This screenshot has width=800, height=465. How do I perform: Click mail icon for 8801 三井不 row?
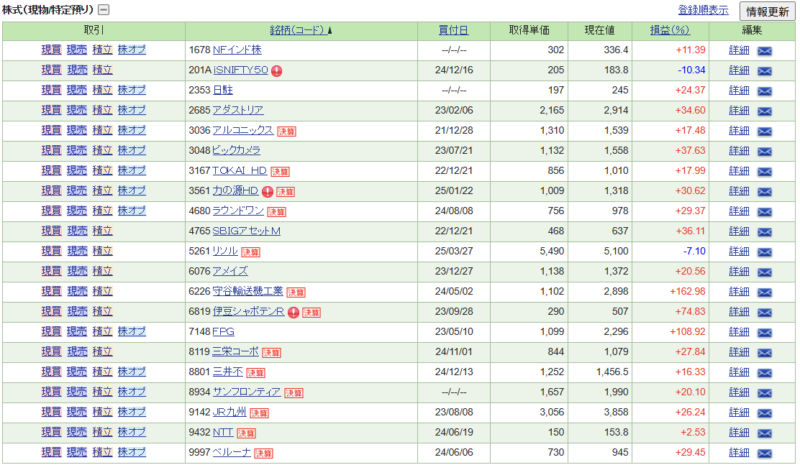(x=764, y=373)
